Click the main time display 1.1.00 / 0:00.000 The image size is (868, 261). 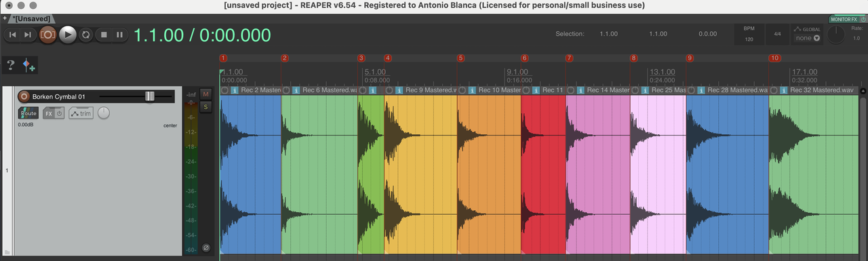[x=202, y=35]
